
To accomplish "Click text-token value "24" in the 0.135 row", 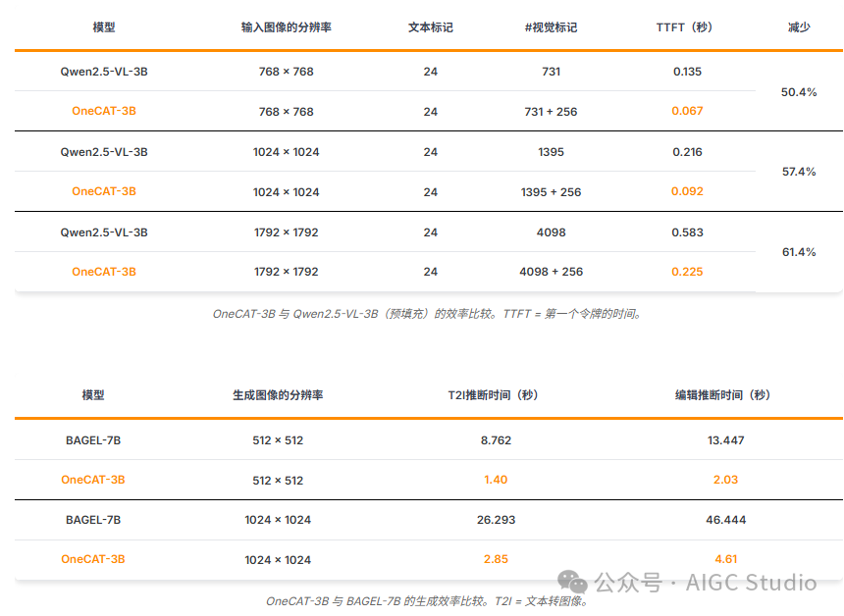I will point(430,72).
